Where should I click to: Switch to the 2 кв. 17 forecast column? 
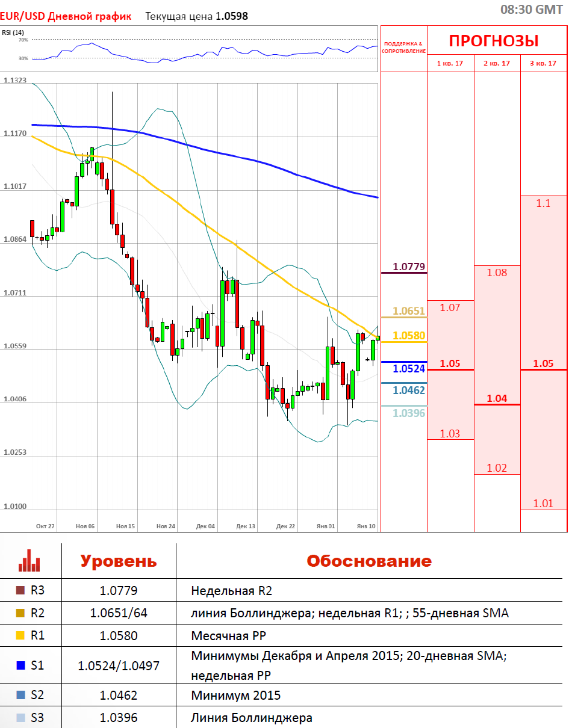tap(497, 63)
